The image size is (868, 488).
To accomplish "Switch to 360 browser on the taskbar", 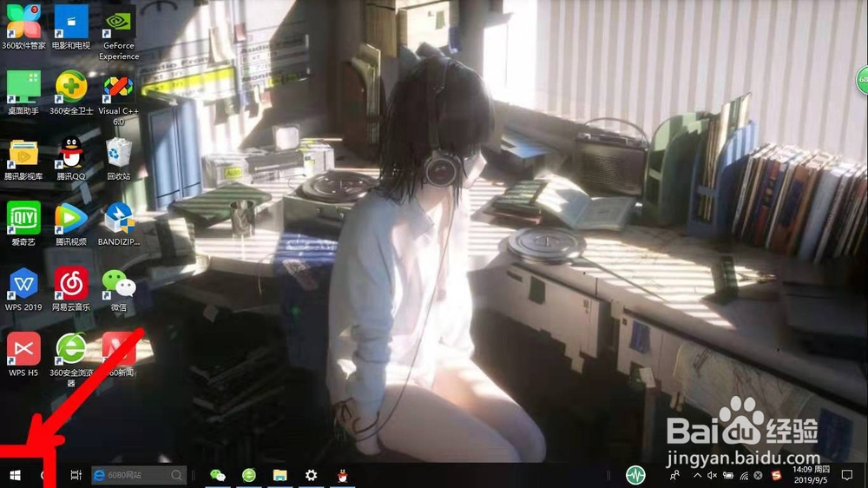I will click(x=249, y=475).
